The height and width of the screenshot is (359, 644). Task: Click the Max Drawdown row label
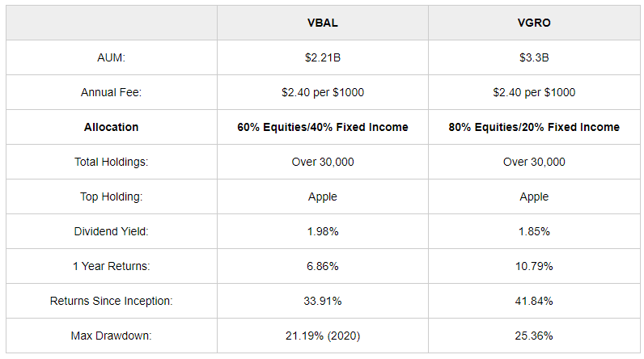111,336
